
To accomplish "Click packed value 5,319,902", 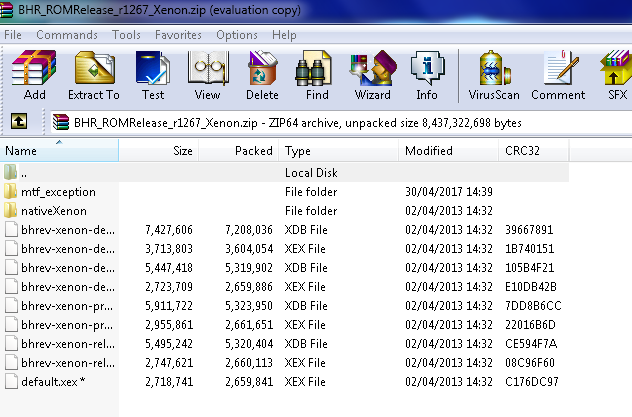I will point(249,268).
